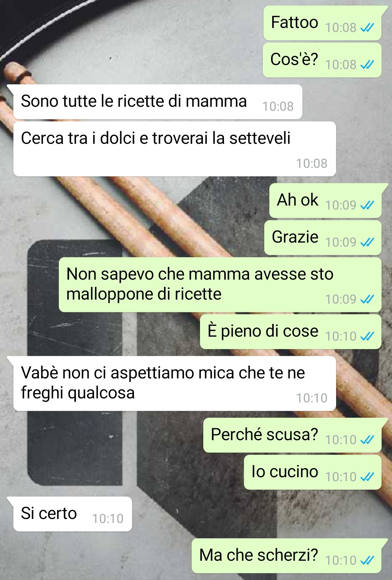The image size is (392, 580).
Task: Tap read ticks on 'Io cucino' message
Action: tap(367, 477)
